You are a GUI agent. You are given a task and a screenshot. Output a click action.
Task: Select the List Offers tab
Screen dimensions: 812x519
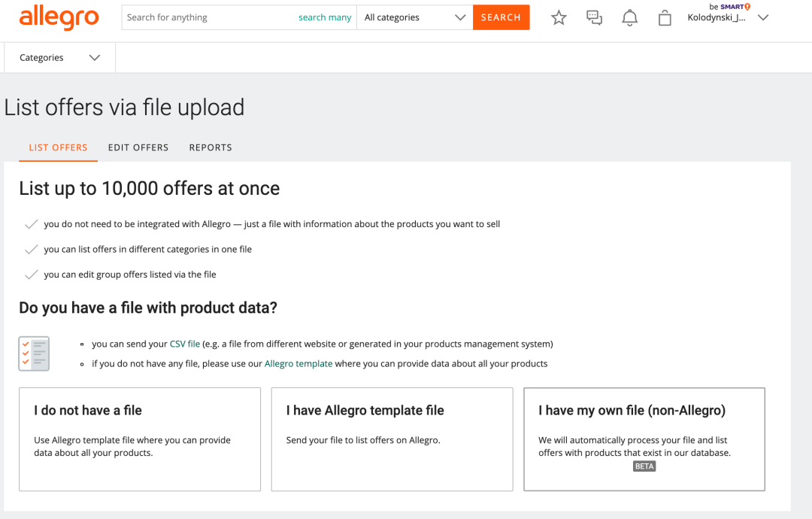pos(58,147)
